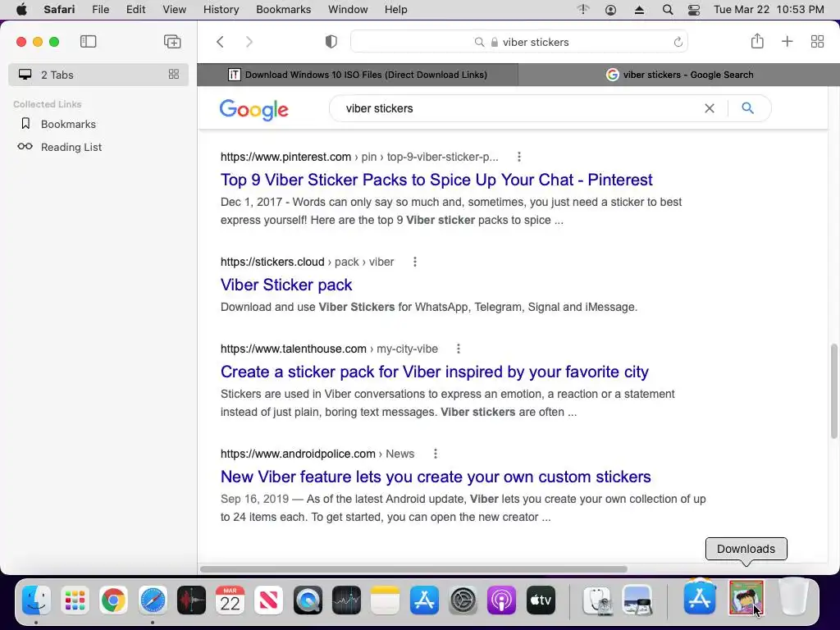This screenshot has width=840, height=630.
Task: Click the https://stickers.cloud result URL
Action: tap(272, 262)
